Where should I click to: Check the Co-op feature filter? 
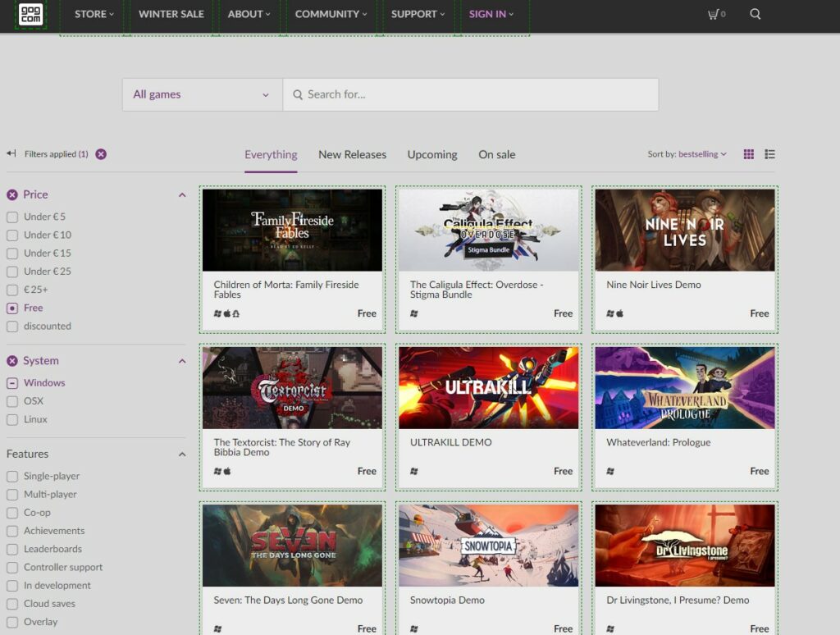click(x=12, y=513)
